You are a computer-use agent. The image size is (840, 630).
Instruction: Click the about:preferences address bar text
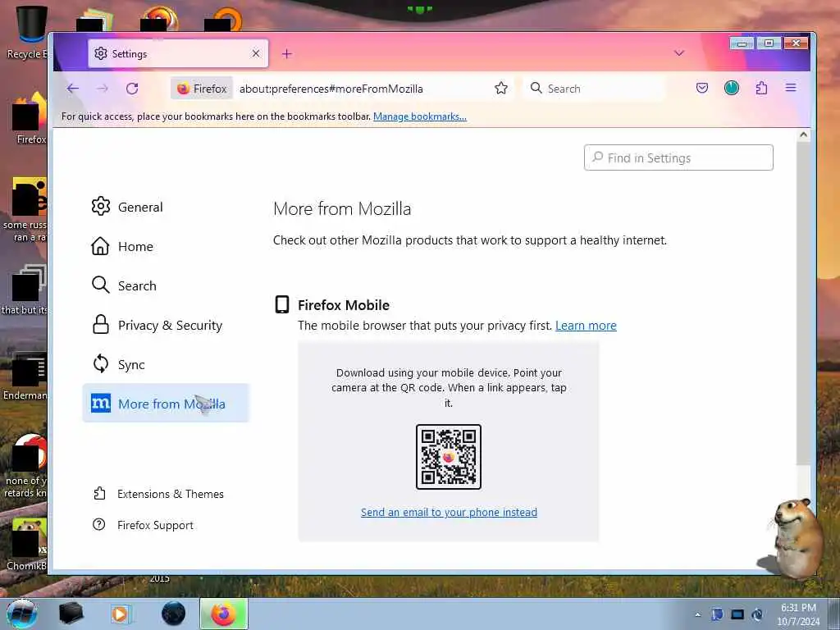[331, 89]
